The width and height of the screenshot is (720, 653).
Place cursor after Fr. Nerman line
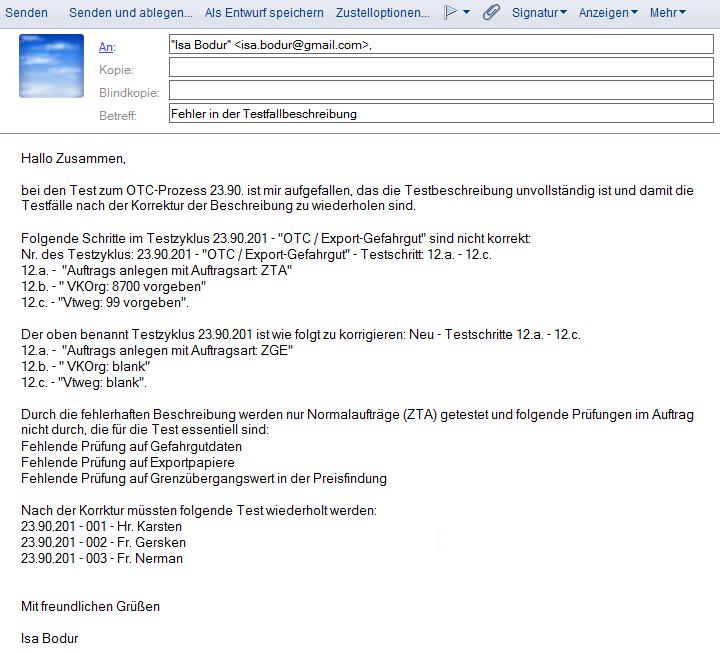click(x=184, y=558)
